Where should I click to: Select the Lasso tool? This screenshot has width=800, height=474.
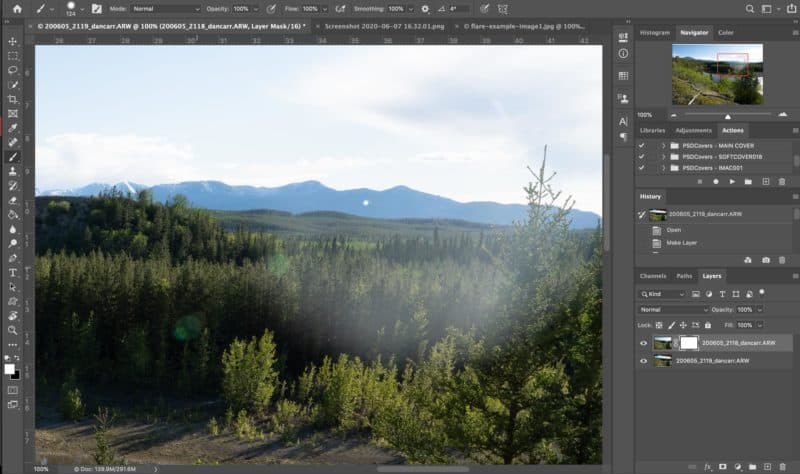pos(13,70)
